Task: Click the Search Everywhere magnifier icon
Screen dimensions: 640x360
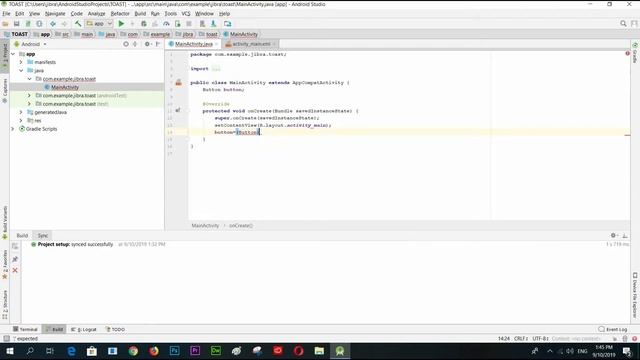Action: [x=623, y=24]
